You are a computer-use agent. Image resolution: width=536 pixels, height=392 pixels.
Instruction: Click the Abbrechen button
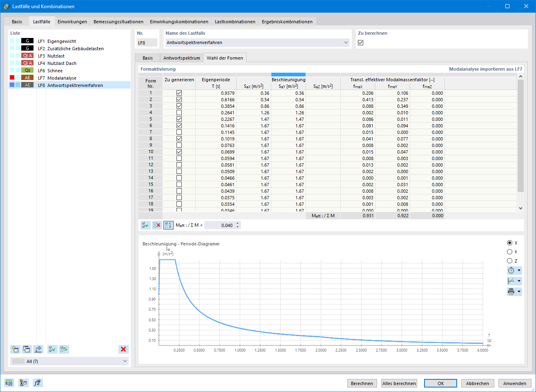pos(478,383)
